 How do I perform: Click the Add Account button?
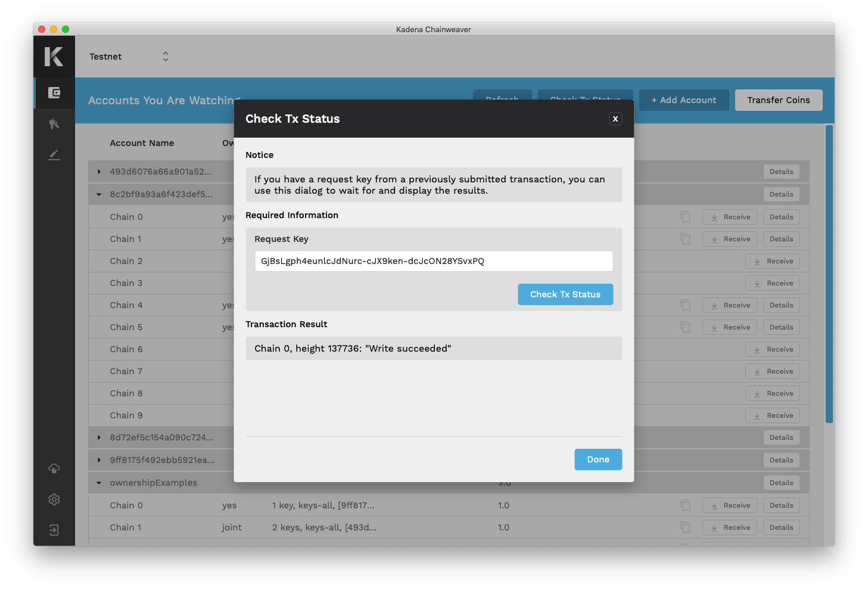coord(683,100)
